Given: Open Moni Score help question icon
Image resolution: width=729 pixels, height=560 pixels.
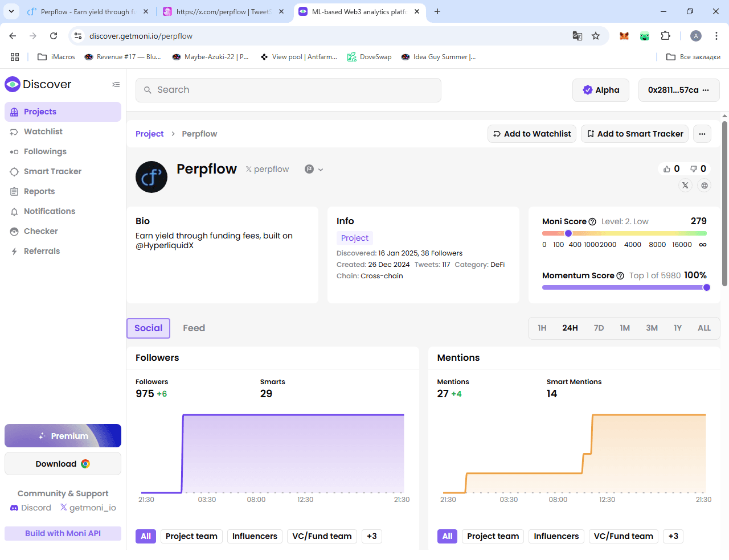Looking at the screenshot, I should tap(592, 222).
